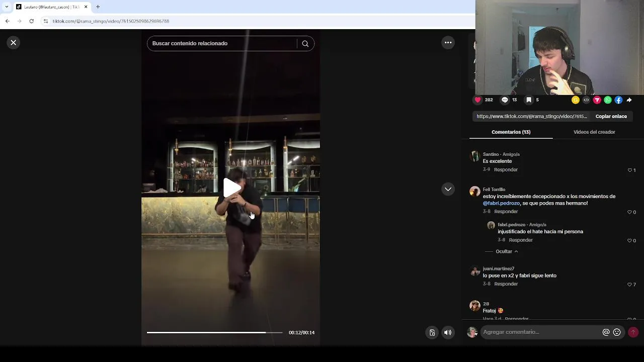The width and height of the screenshot is (644, 362).
Task: Click the video time '00:12/00:14'
Action: 301,333
